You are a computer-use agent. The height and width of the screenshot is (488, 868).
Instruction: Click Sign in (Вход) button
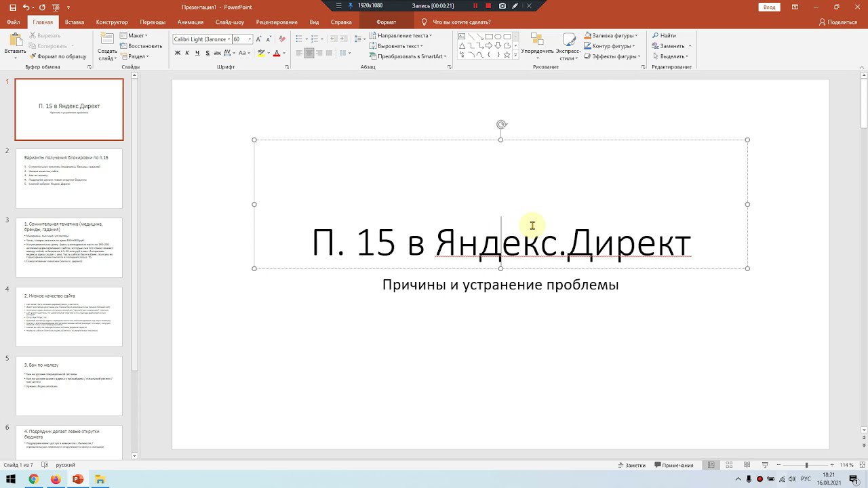(x=769, y=7)
